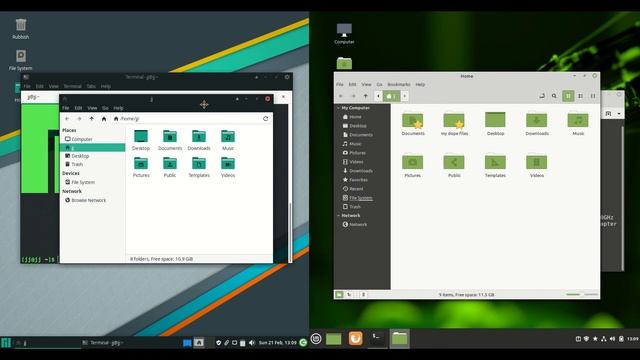Viewport: 640px width, 360px height.
Task: Open the Terminal menu in terminal window
Action: (72, 86)
